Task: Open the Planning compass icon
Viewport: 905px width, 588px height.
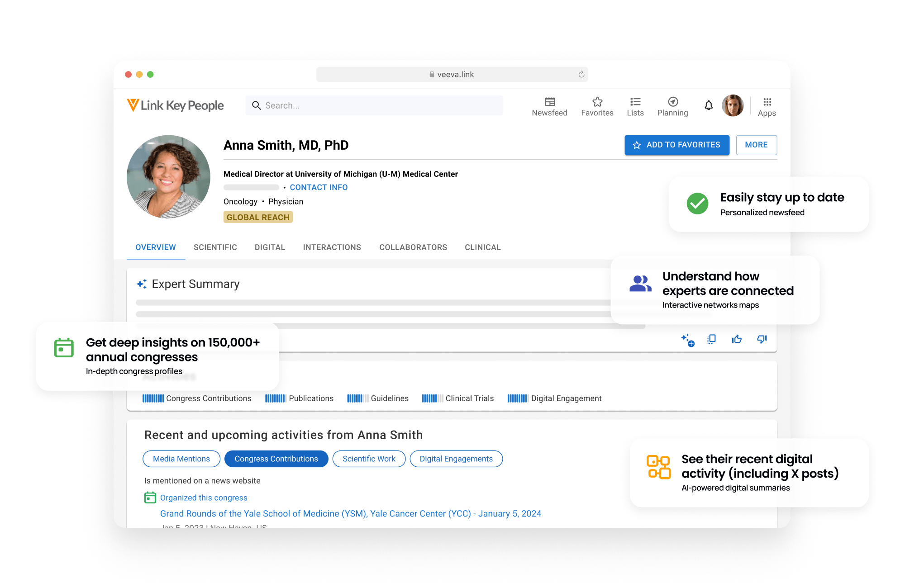Action: (672, 102)
